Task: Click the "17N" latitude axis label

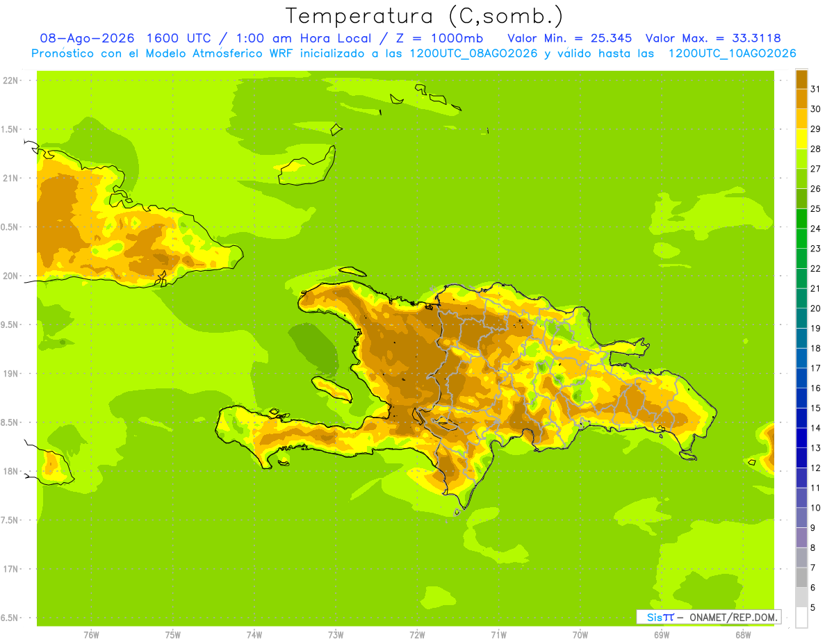Action: (x=10, y=569)
